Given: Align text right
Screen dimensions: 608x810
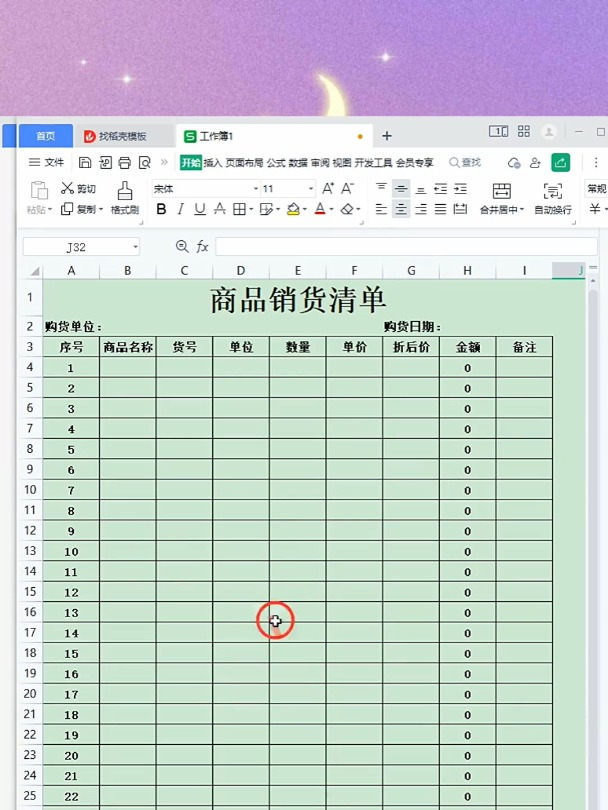Looking at the screenshot, I should [x=421, y=209].
